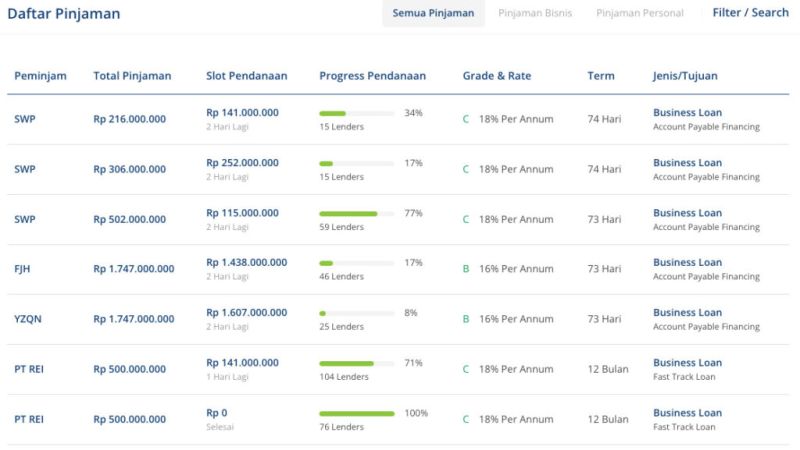The width and height of the screenshot is (800, 450).
Task: Open the Pinjaman Personal tab
Action: coord(640,13)
